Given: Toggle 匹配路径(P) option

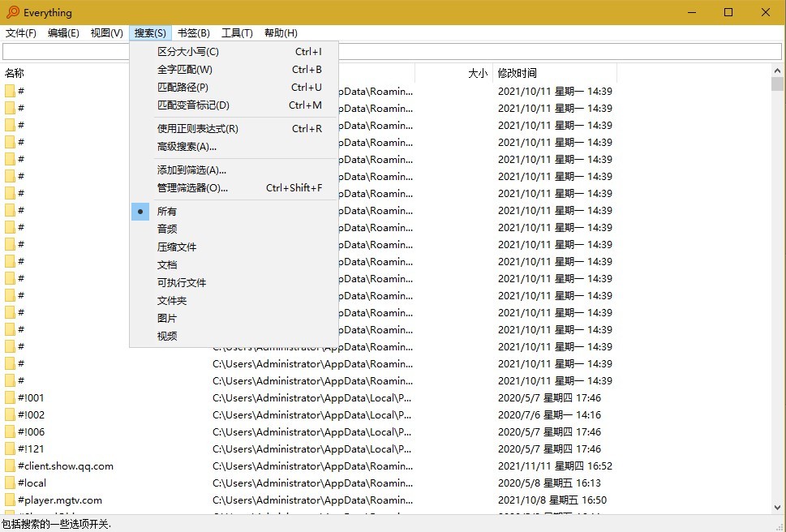Looking at the screenshot, I should point(234,87).
